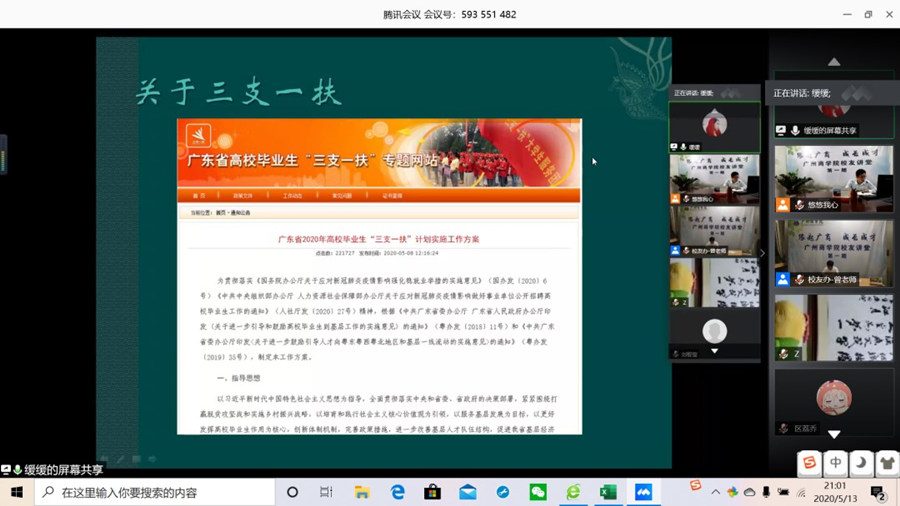
Task: Open the shirt skin icon in input toolbar
Action: (x=886, y=463)
